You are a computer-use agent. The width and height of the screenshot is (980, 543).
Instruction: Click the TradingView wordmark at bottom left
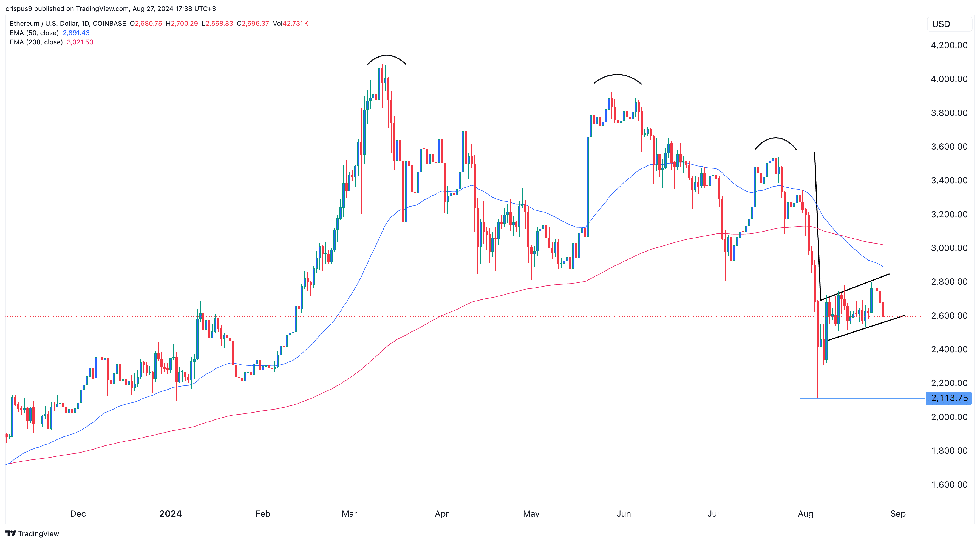coord(38,533)
